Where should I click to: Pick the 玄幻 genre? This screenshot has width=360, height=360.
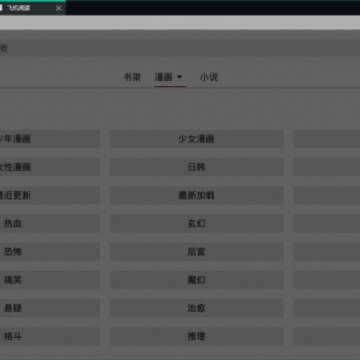(x=197, y=223)
